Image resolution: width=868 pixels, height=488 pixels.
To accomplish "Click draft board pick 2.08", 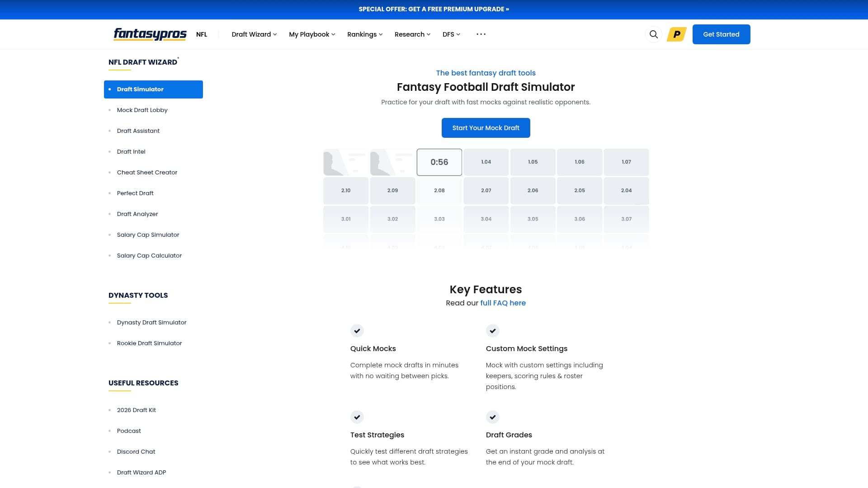I will 439,191.
